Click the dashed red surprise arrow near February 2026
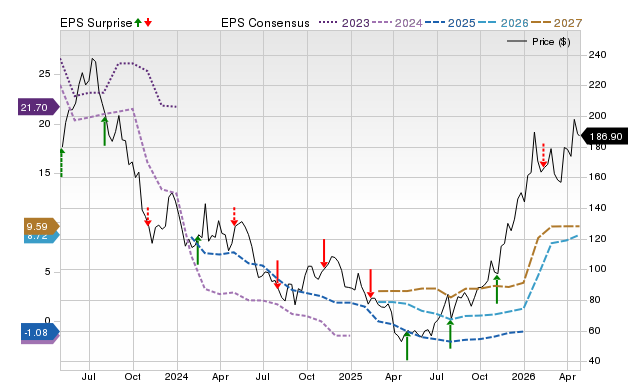The width and height of the screenshot is (640, 382). click(543, 155)
